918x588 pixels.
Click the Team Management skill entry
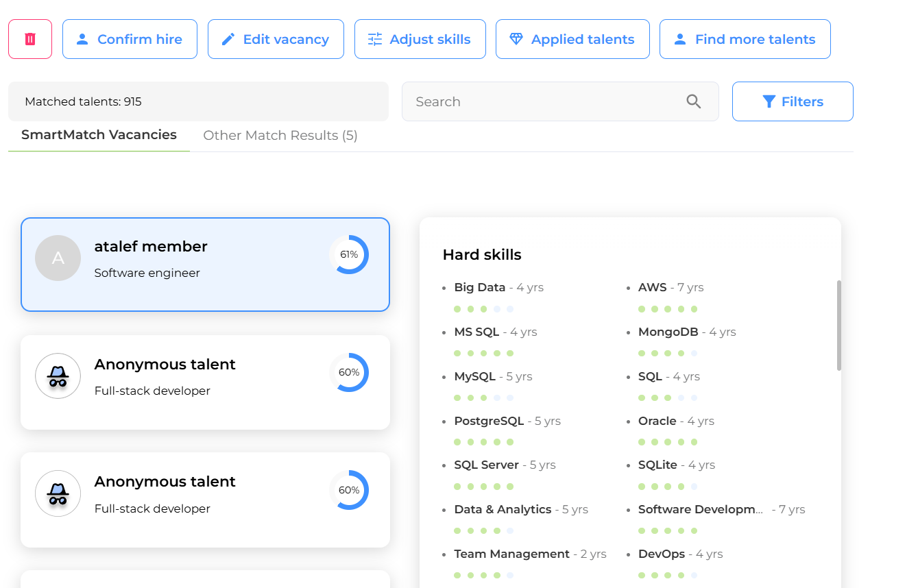click(x=530, y=554)
